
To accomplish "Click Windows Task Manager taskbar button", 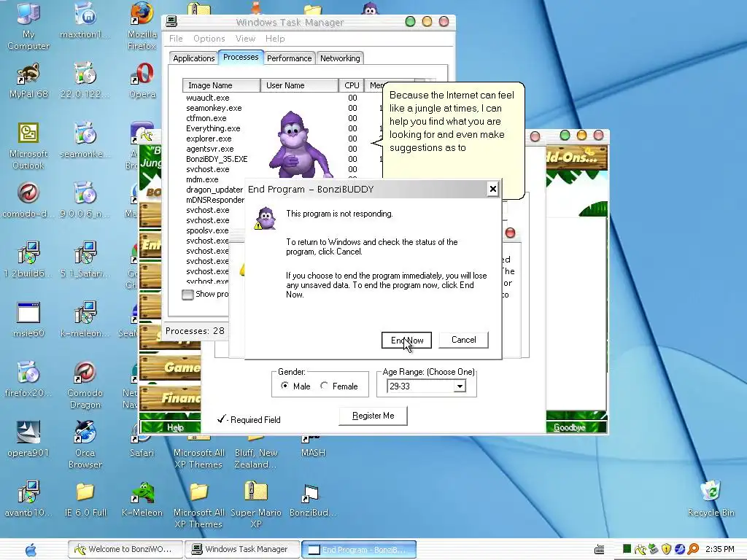I will click(242, 550).
